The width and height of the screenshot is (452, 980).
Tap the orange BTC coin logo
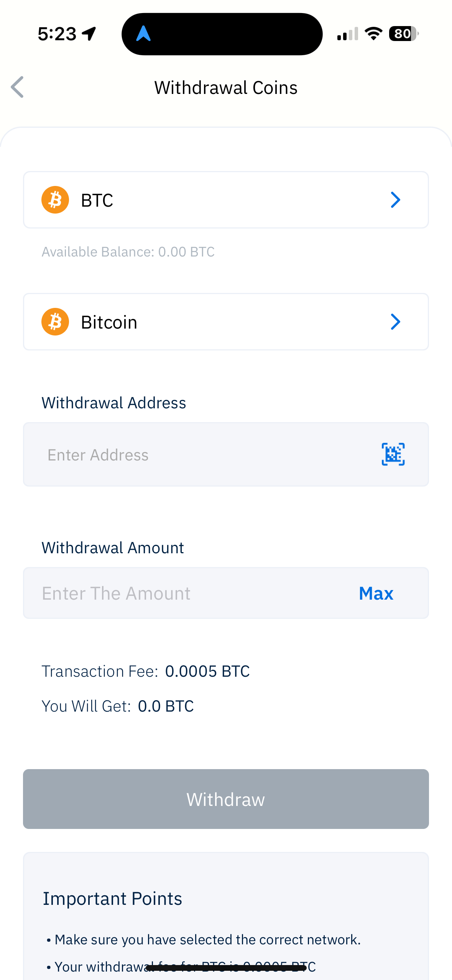(55, 200)
